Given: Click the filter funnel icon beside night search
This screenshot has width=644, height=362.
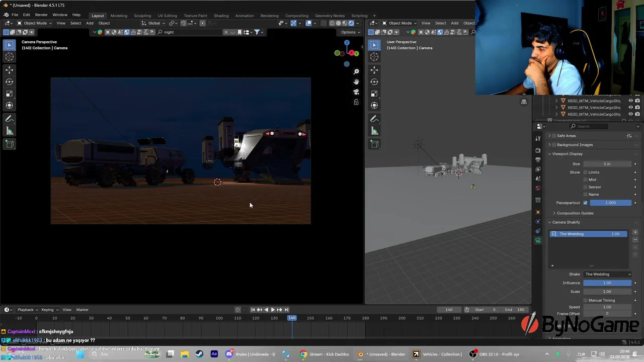Looking at the screenshot, I should click(257, 32).
